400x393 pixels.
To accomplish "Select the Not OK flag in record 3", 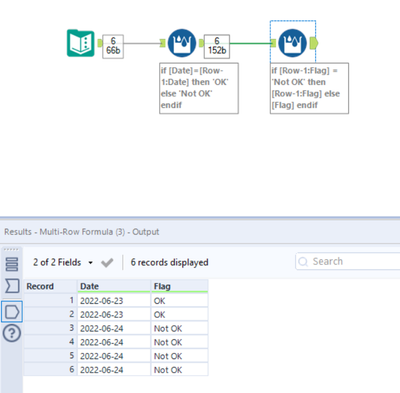I will coord(179,328).
